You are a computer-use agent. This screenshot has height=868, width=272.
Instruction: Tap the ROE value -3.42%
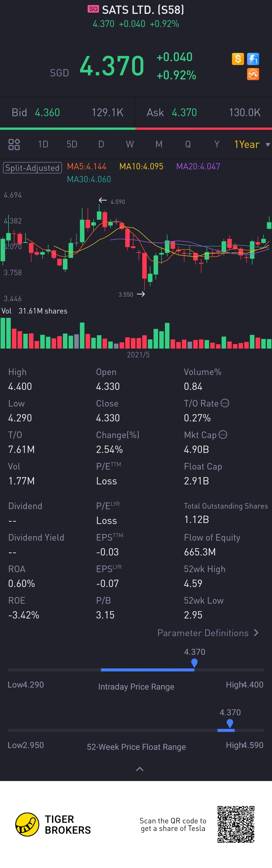[x=24, y=615]
